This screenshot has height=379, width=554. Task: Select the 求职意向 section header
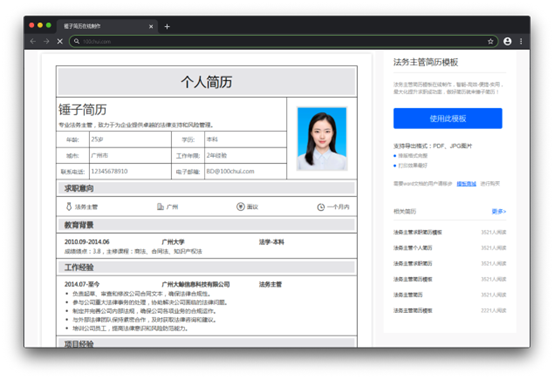pyautogui.click(x=207, y=188)
